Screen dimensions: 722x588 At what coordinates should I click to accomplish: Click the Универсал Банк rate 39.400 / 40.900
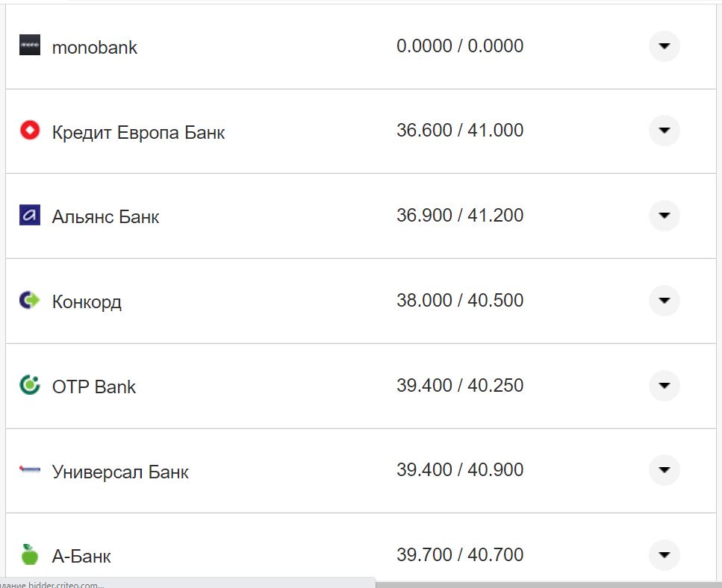[x=460, y=469]
